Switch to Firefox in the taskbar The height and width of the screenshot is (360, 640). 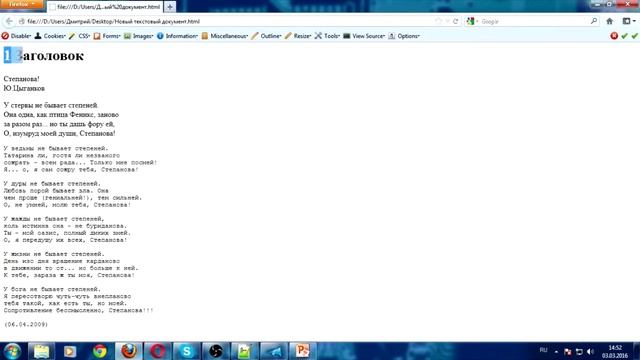(x=129, y=351)
